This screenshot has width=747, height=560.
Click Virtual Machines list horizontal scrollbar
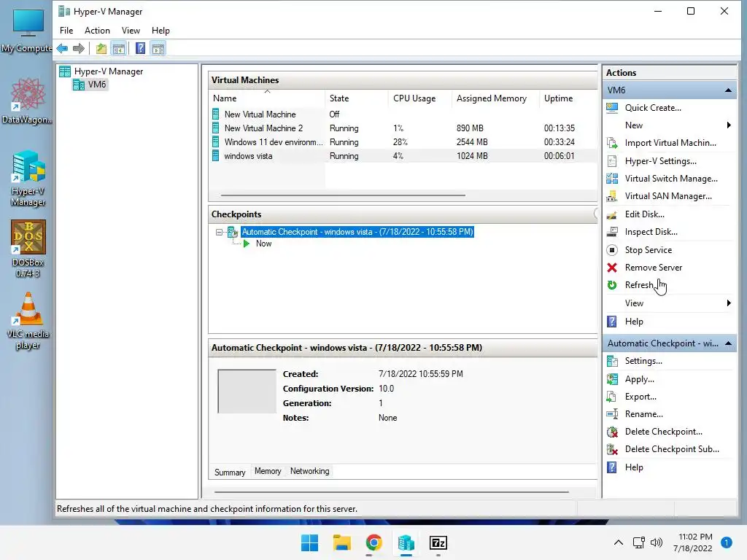(x=343, y=195)
